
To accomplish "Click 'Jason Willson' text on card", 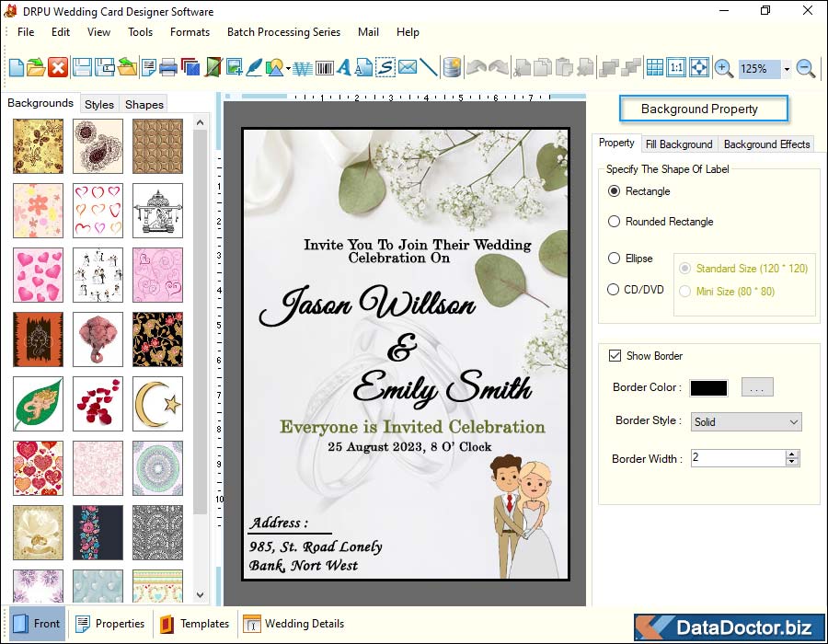I will [x=367, y=306].
